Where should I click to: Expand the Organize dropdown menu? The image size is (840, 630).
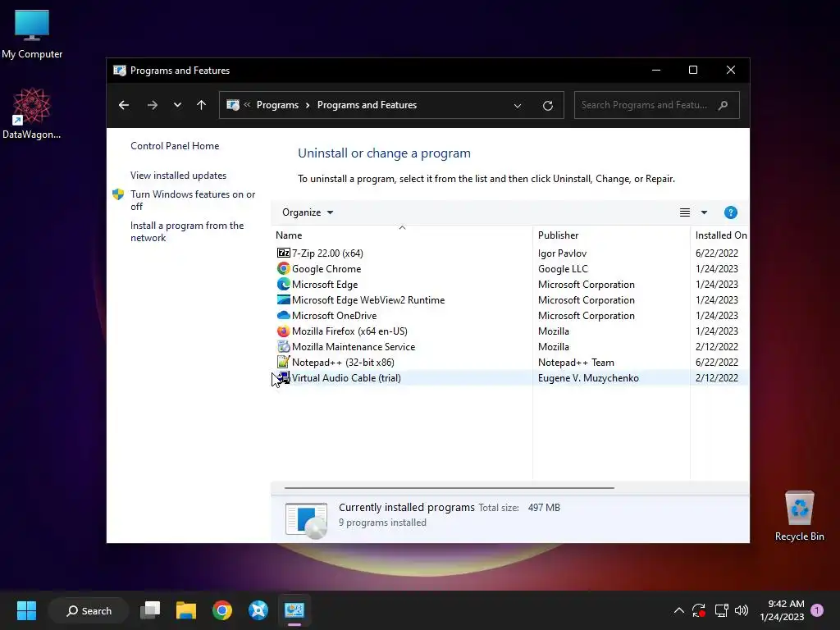point(308,212)
